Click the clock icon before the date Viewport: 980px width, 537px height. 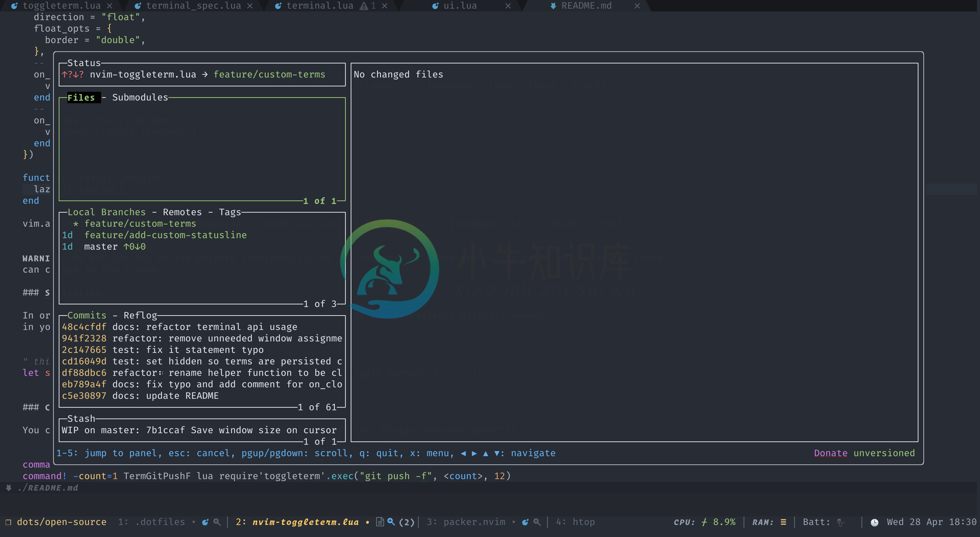(x=875, y=522)
